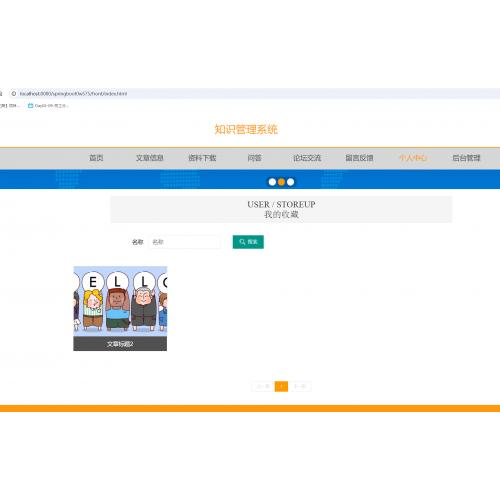Click the 文章标题2 caption link
The width and height of the screenshot is (500, 500).
tap(120, 344)
